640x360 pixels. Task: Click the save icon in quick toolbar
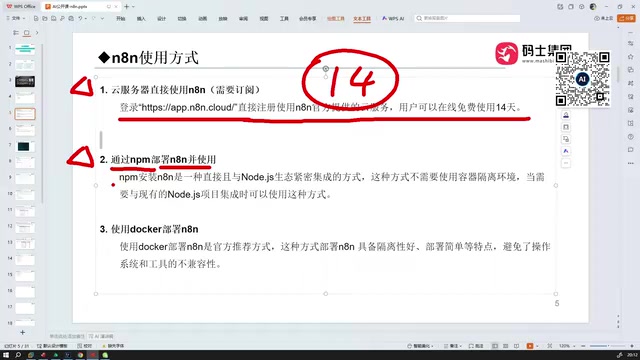[x=53, y=18]
